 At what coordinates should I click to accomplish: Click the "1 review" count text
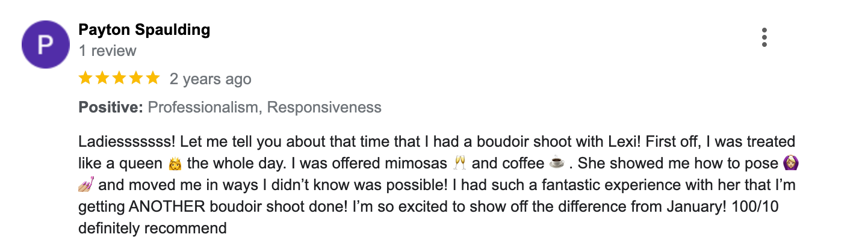pos(108,51)
